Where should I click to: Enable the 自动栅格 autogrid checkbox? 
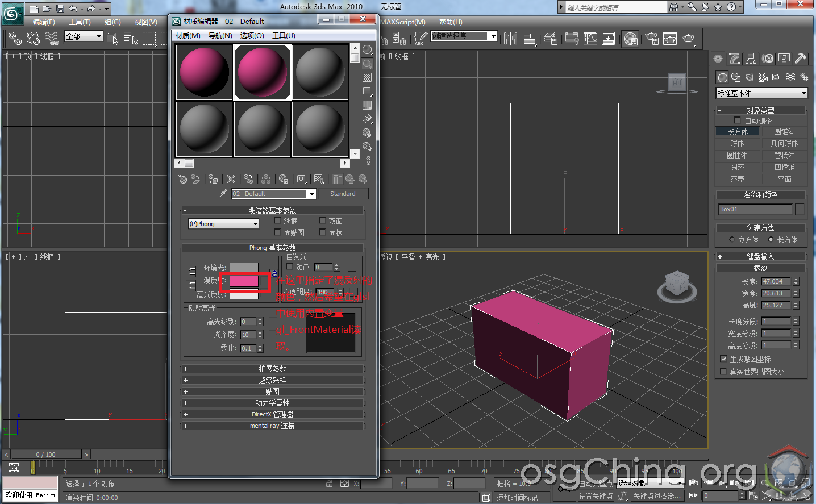point(737,120)
